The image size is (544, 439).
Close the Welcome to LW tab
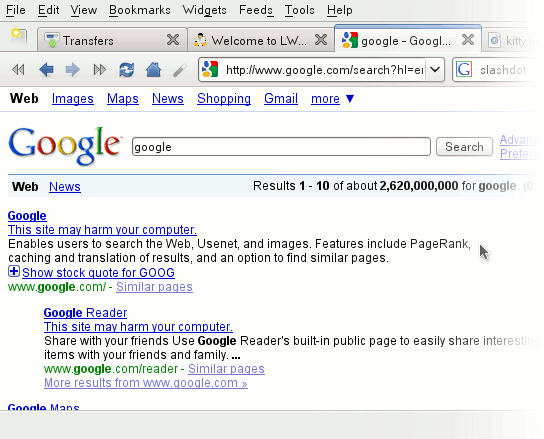pos(321,40)
